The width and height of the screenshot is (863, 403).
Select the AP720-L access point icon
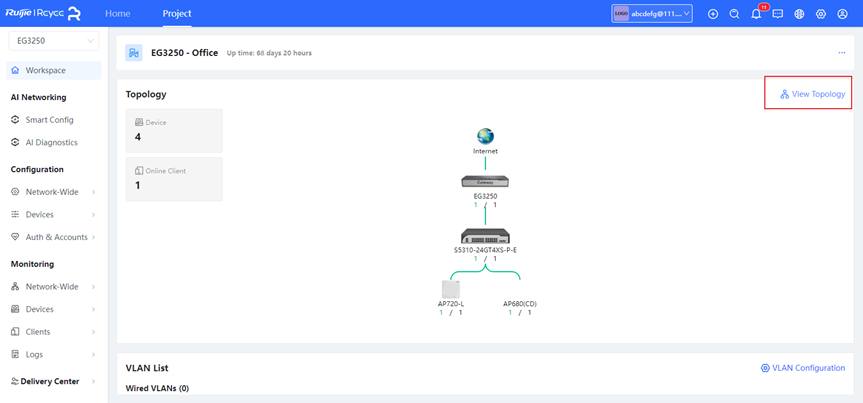451,290
